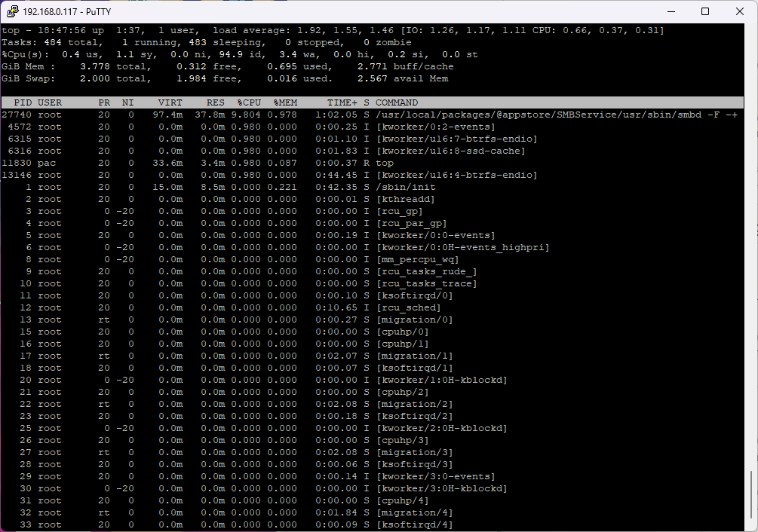Click the [ksoftirqd/0] process

414,295
